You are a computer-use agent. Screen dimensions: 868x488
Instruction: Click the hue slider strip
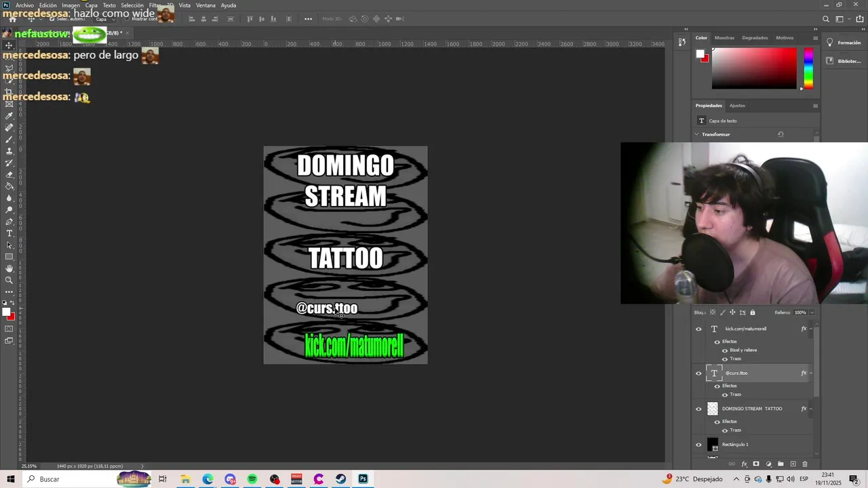(808, 68)
